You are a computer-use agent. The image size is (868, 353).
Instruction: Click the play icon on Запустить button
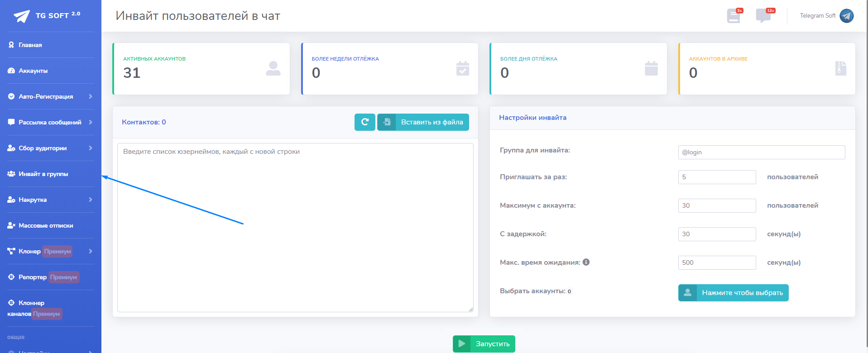point(462,343)
